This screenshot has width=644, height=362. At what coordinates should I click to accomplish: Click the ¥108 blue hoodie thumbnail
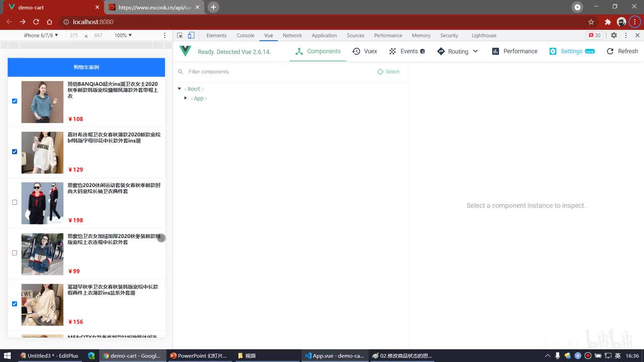[42, 102]
